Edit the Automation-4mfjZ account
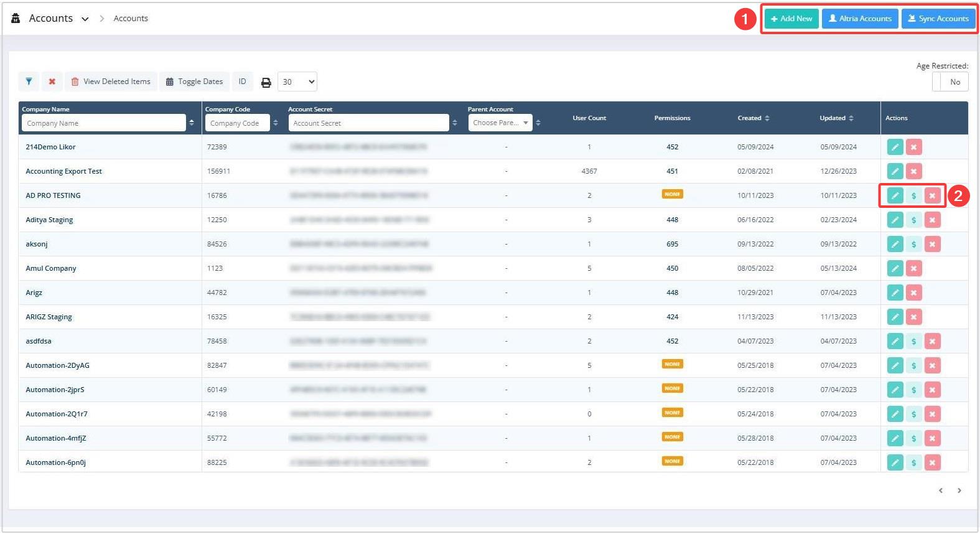 pyautogui.click(x=895, y=438)
